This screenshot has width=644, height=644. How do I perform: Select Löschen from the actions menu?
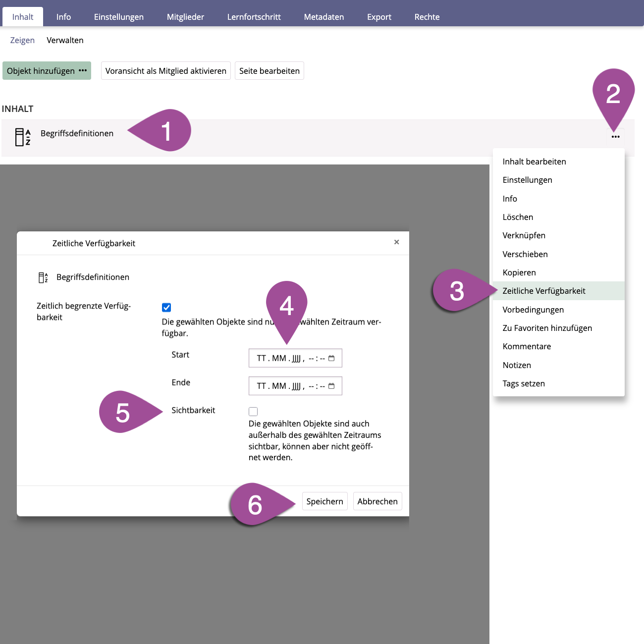tap(518, 217)
